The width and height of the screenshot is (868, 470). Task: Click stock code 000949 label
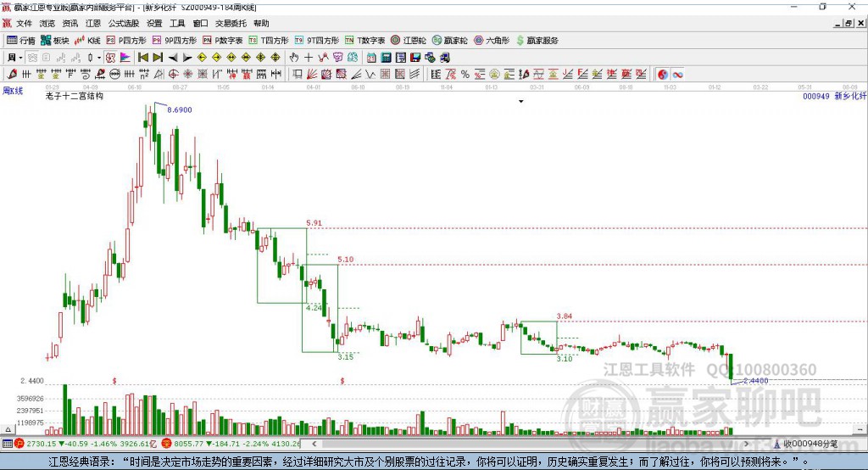816,96
